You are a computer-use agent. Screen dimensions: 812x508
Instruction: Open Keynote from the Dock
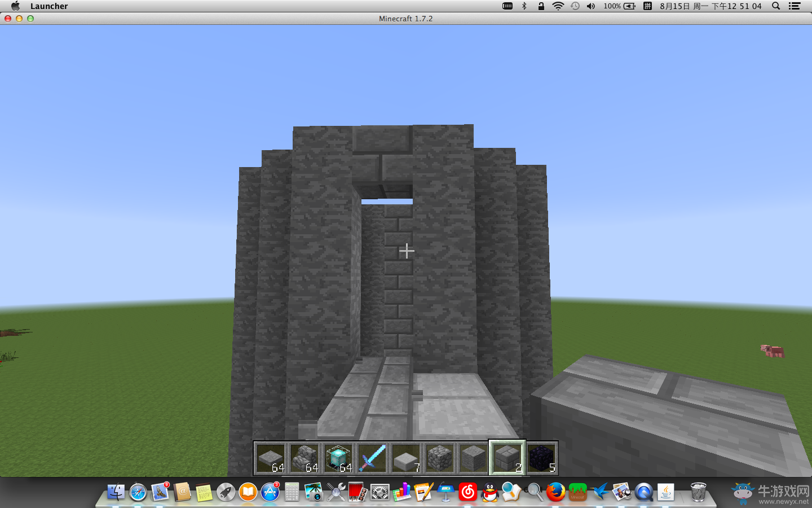click(x=446, y=492)
